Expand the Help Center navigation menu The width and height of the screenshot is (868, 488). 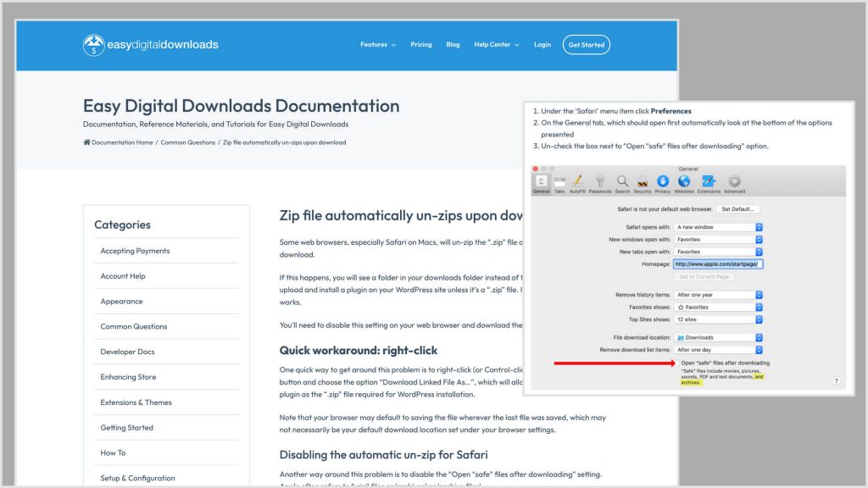tap(496, 45)
